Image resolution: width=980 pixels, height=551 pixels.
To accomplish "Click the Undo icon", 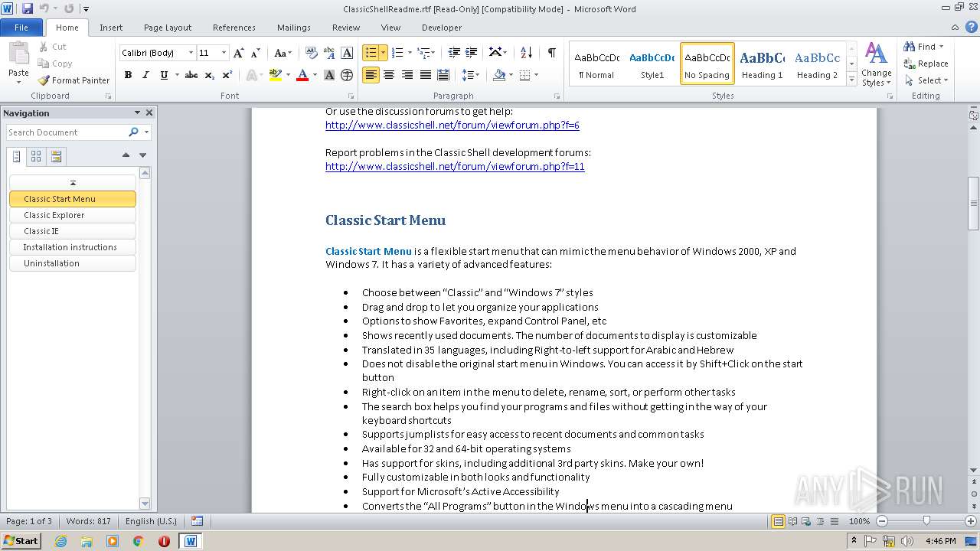I will coord(44,8).
